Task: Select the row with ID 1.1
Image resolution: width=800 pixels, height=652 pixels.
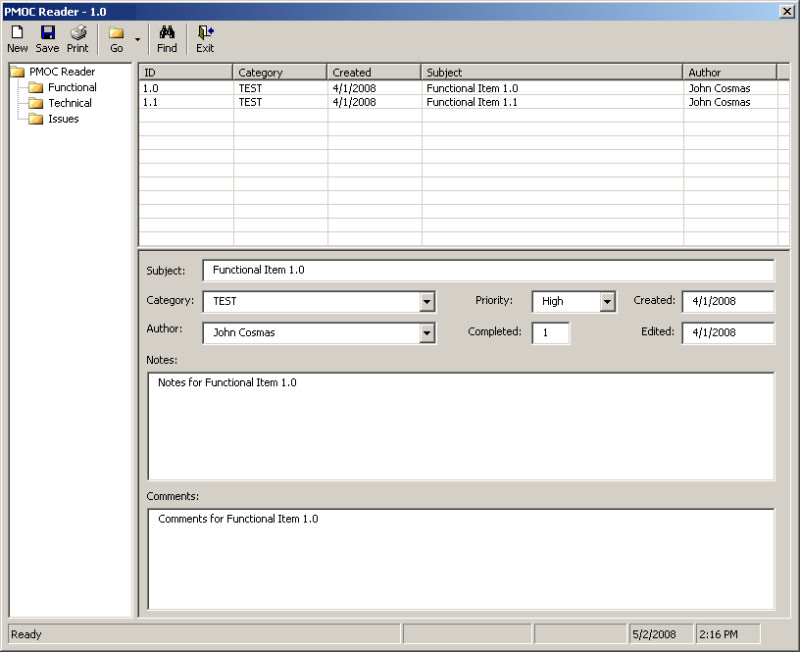Action: [x=464, y=102]
